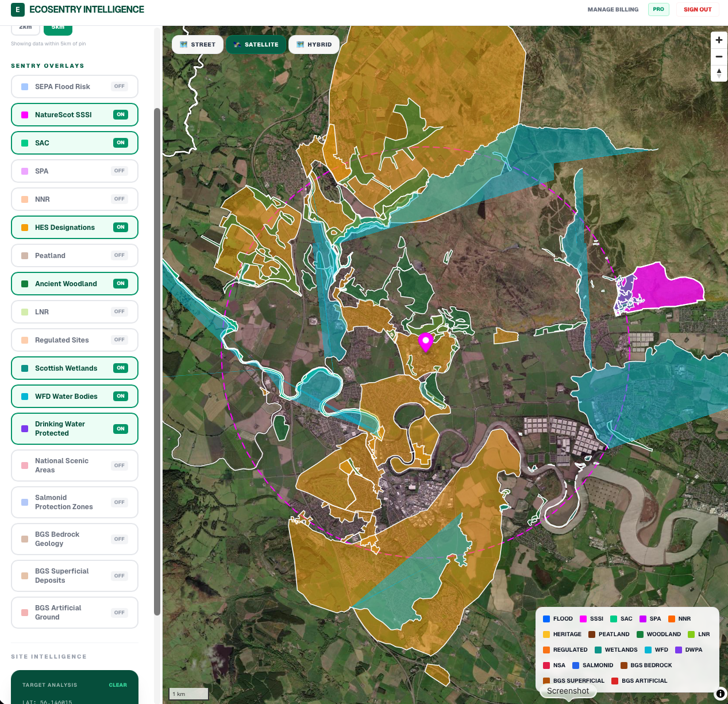Viewport: 728px width, 704px height.
Task: Sign out of the account
Action: pyautogui.click(x=698, y=9)
